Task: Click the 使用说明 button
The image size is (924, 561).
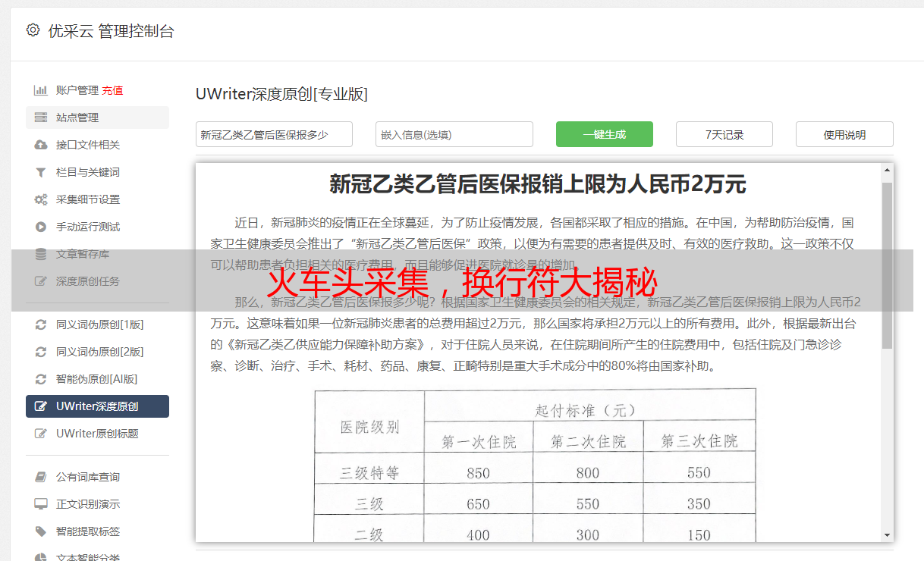Action: [x=844, y=134]
